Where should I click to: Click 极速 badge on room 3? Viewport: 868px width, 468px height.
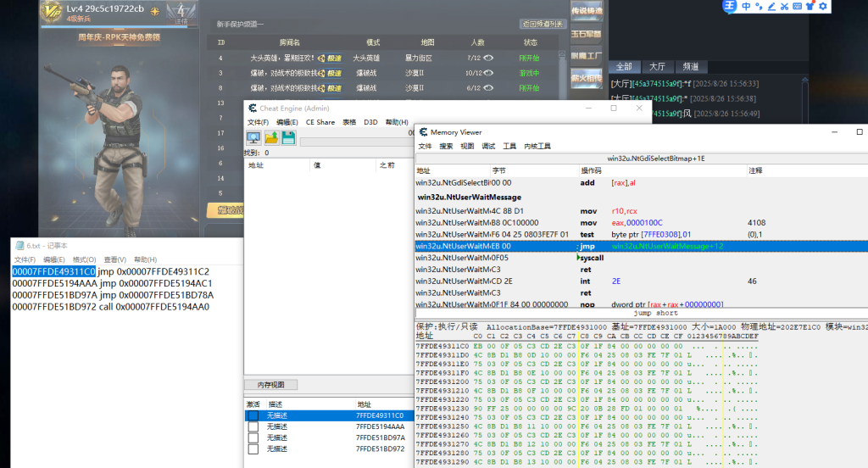pyautogui.click(x=330, y=73)
